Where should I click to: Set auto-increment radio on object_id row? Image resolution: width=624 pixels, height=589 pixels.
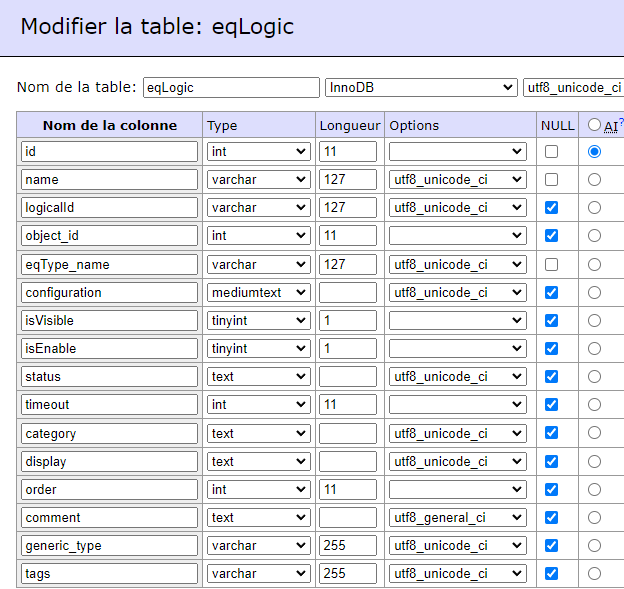(594, 236)
